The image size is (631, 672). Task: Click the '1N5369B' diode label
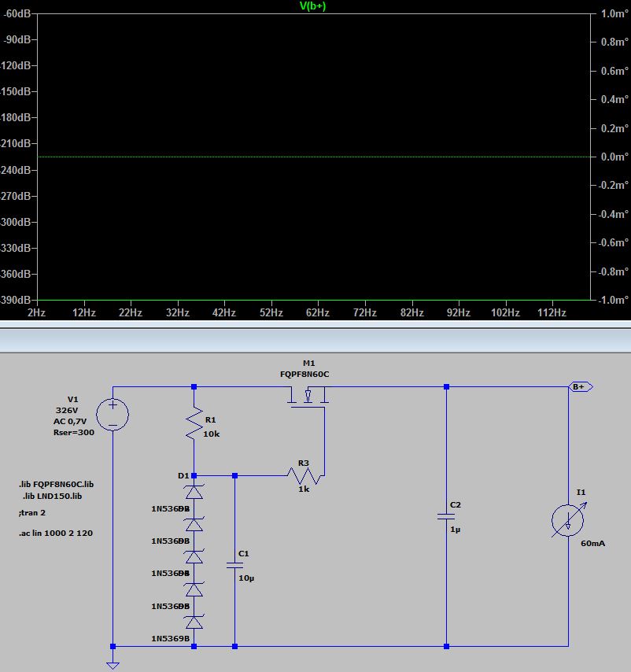(x=171, y=639)
